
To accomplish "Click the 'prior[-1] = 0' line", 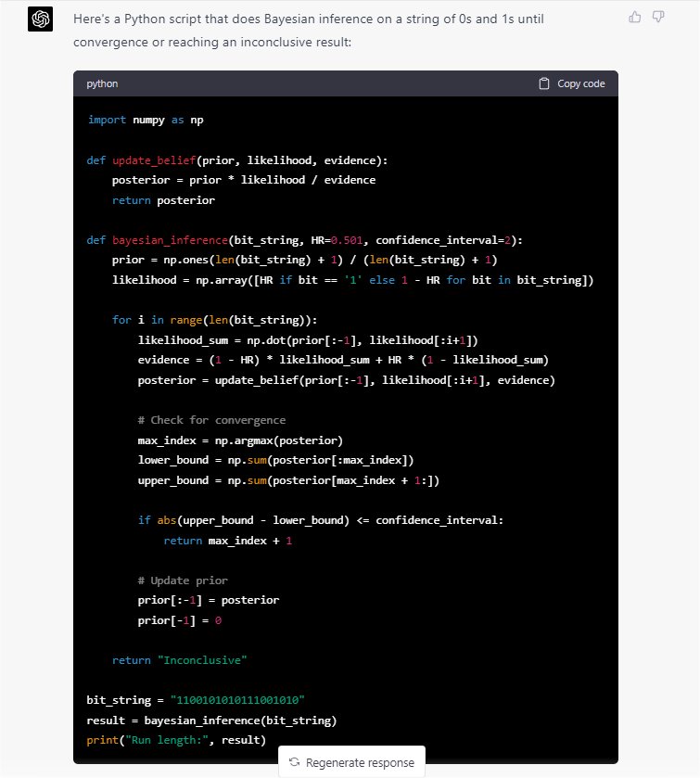I will [x=180, y=620].
